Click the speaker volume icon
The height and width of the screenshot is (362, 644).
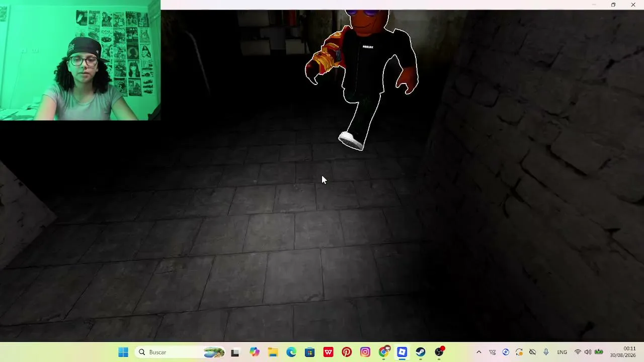coord(588,352)
